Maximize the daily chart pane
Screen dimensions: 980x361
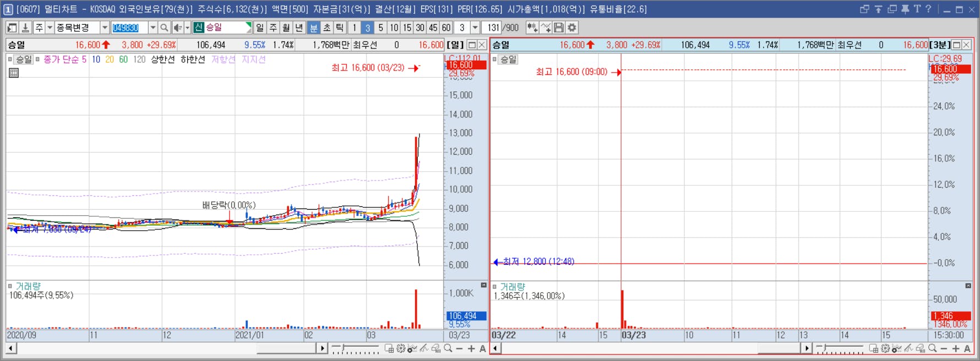[472, 45]
